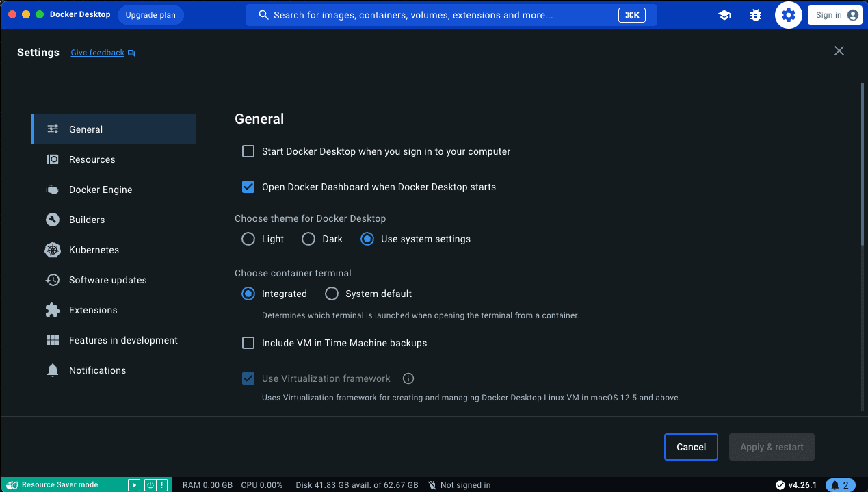This screenshot has width=868, height=492.
Task: Select Use system settings theme option
Action: coord(367,239)
